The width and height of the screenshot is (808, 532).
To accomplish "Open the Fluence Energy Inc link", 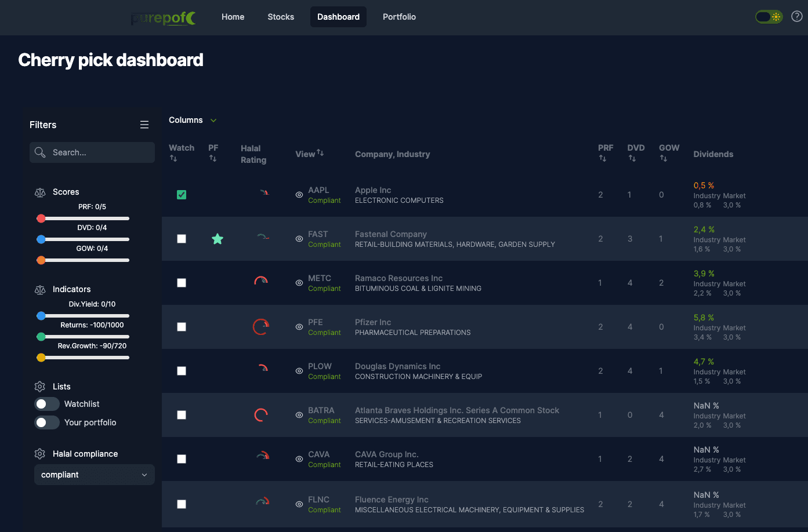I will coord(392,500).
